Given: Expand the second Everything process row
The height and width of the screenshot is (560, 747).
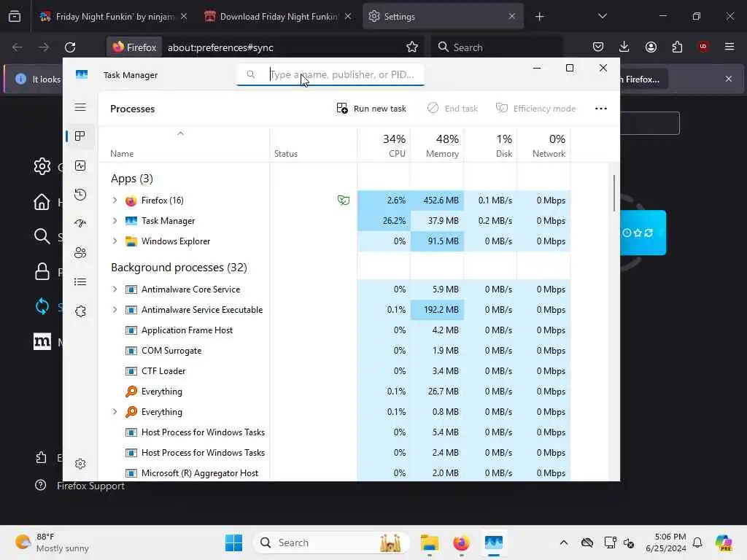Looking at the screenshot, I should coord(115,412).
